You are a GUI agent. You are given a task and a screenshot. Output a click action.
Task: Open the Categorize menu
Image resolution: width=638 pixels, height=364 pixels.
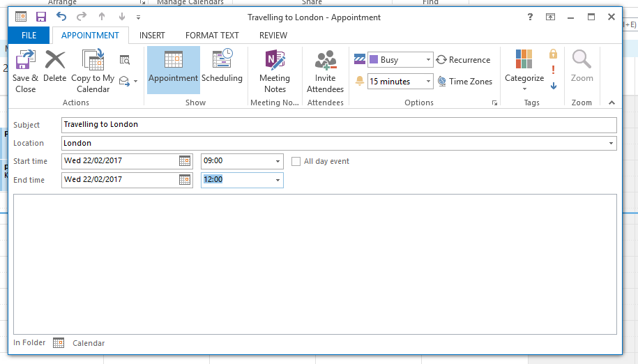(524, 71)
